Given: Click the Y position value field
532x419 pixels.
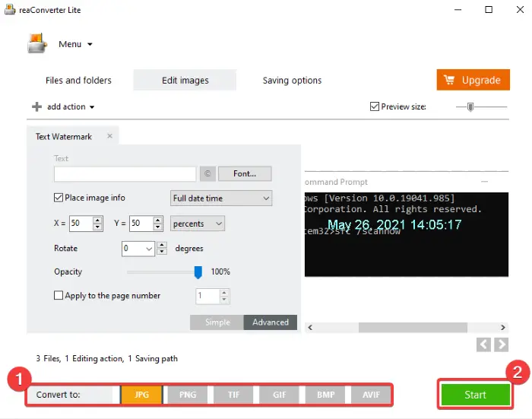Looking at the screenshot, I should click(141, 223).
